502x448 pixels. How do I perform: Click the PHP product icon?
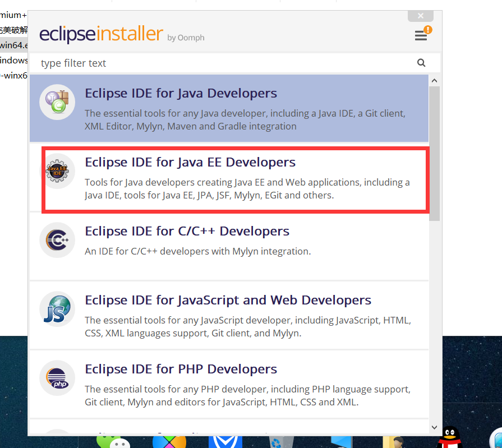[x=57, y=378]
